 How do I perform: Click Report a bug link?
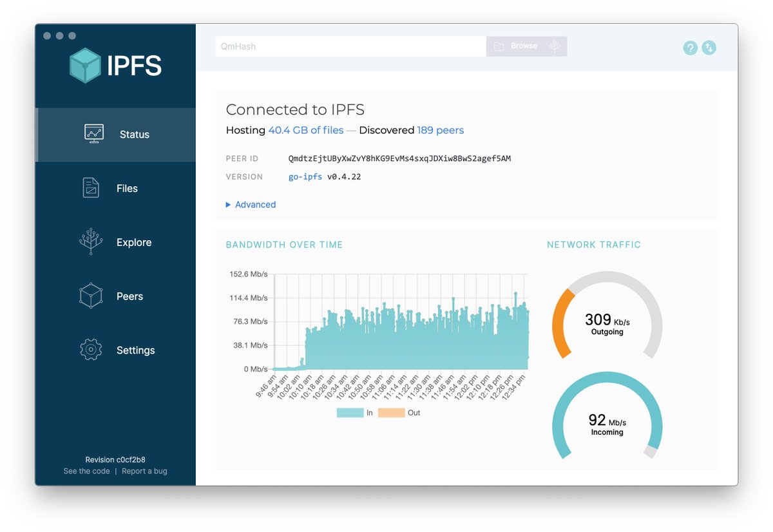coord(144,471)
